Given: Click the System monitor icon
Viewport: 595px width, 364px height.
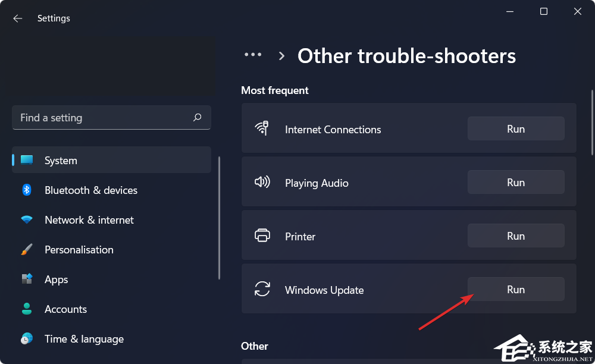Looking at the screenshot, I should pos(27,160).
